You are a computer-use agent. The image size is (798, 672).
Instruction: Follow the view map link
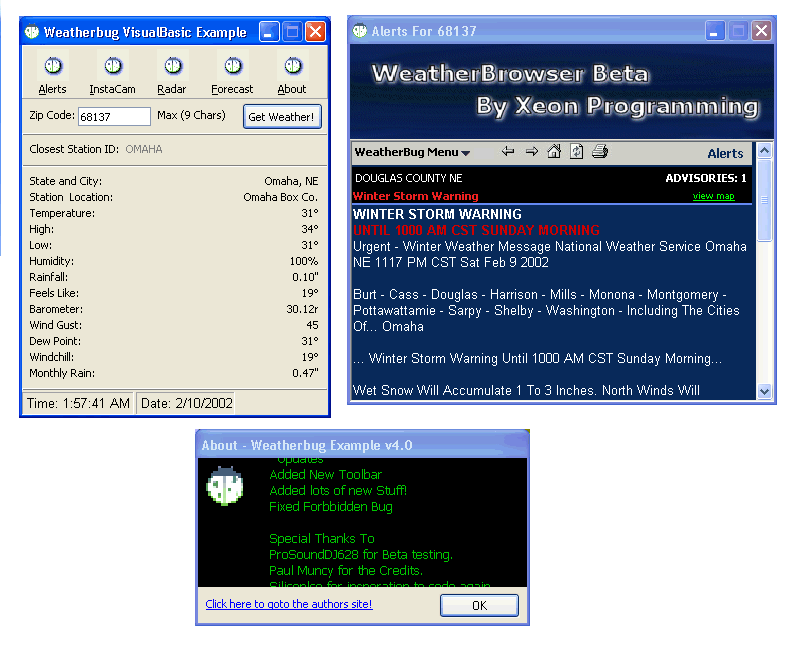tap(713, 196)
